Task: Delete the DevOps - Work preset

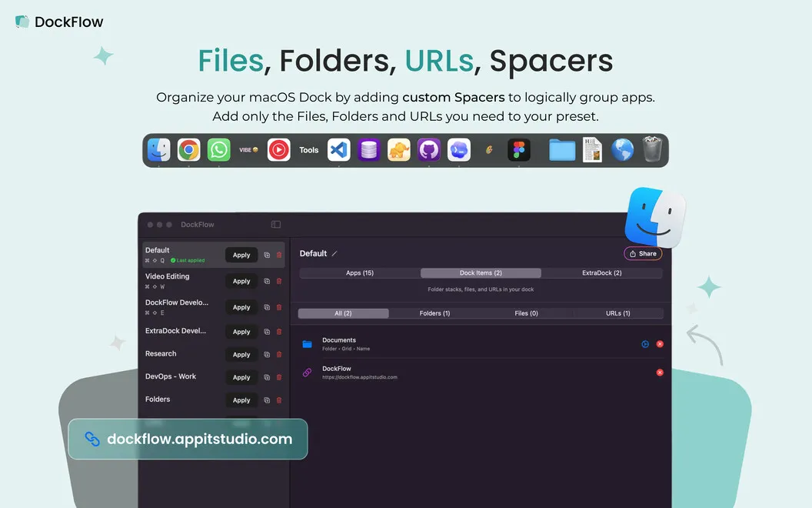Action: [x=279, y=377]
